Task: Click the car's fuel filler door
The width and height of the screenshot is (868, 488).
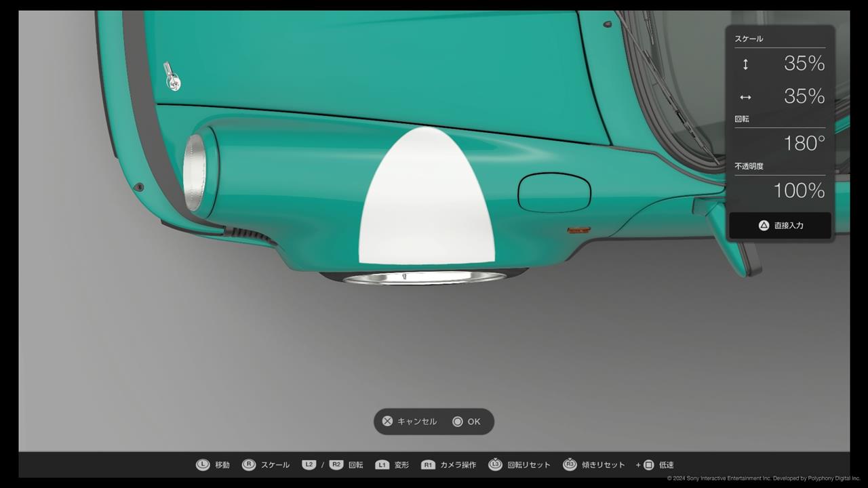Action: click(554, 192)
